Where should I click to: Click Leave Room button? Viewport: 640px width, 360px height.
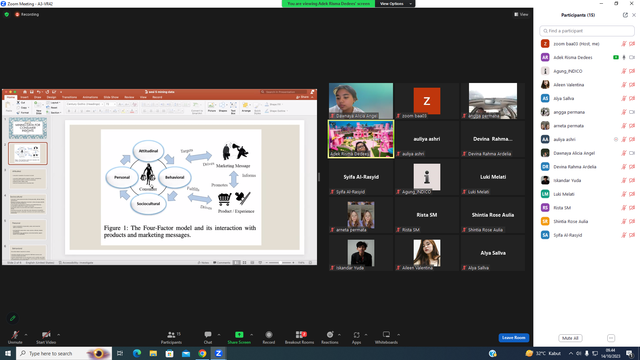(513, 338)
